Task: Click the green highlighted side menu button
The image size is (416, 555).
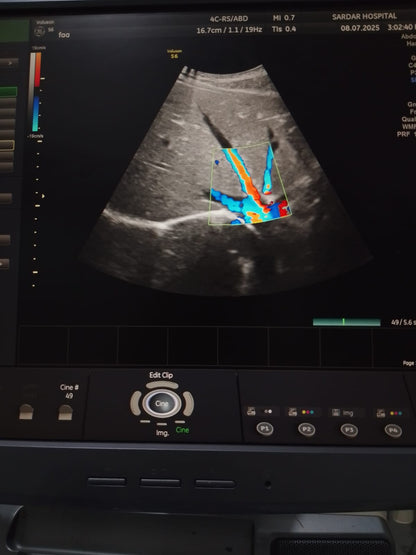Action: [8, 92]
